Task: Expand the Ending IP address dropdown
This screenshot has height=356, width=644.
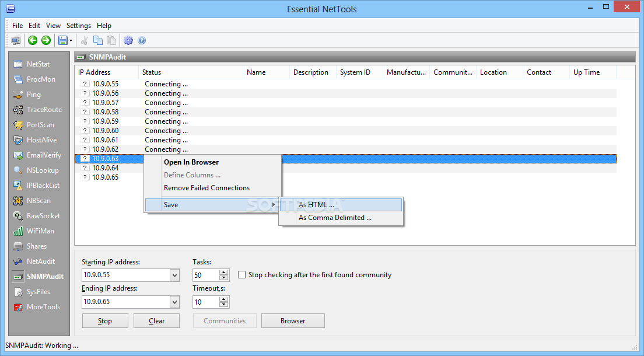Action: click(x=174, y=302)
